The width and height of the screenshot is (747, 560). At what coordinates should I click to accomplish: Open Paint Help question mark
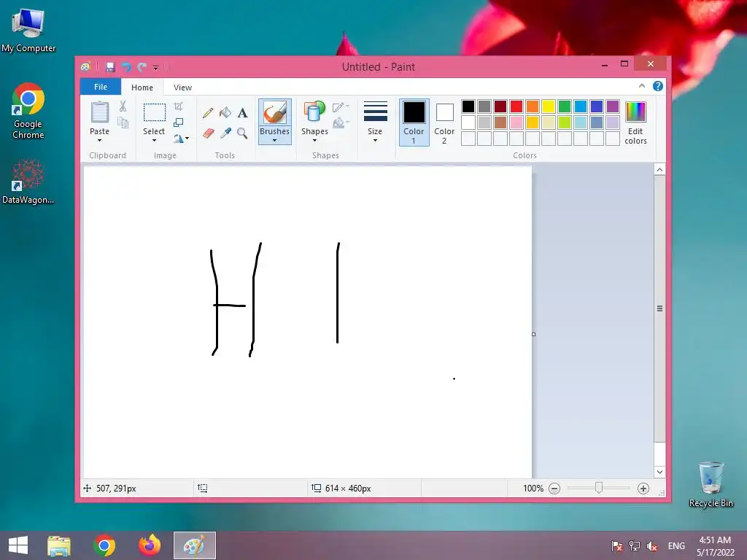[x=658, y=86]
